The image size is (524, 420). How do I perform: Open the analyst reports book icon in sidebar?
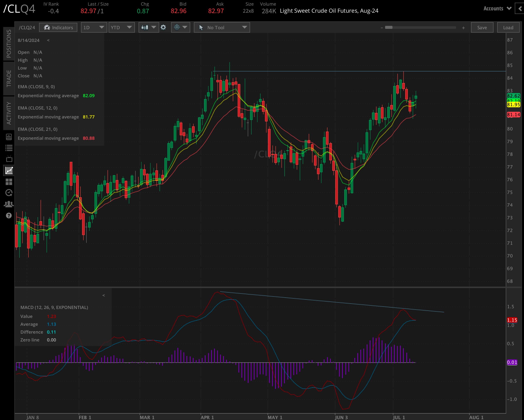(9, 137)
